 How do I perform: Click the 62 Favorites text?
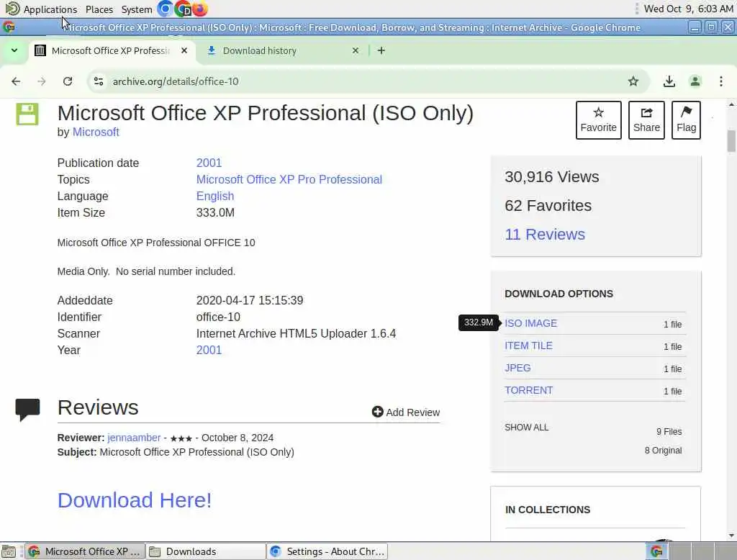pyautogui.click(x=548, y=205)
